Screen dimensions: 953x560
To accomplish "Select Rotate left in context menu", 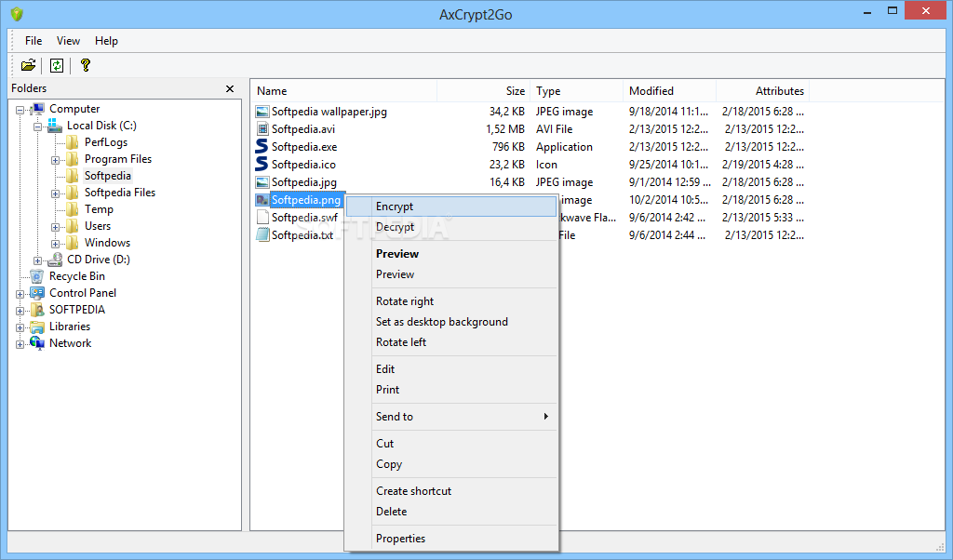I will (x=451, y=342).
